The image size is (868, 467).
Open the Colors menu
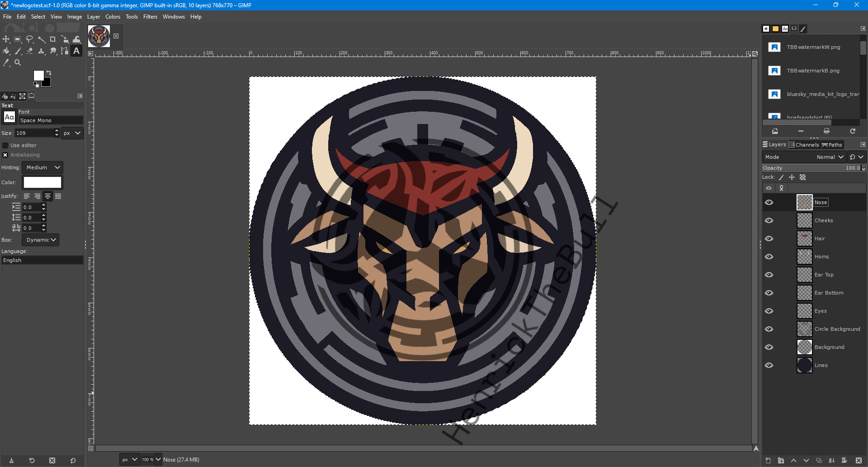click(113, 17)
